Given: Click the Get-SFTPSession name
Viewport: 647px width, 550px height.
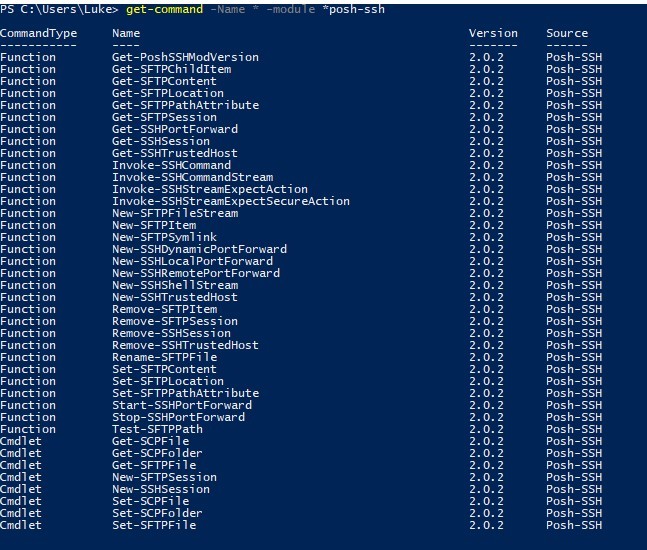Looking at the screenshot, I should tap(164, 117).
